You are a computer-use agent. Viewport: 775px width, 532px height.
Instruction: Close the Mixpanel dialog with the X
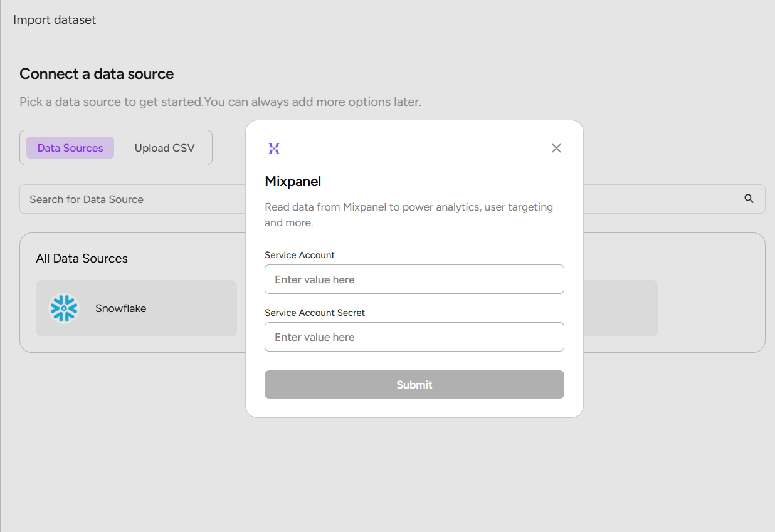556,149
